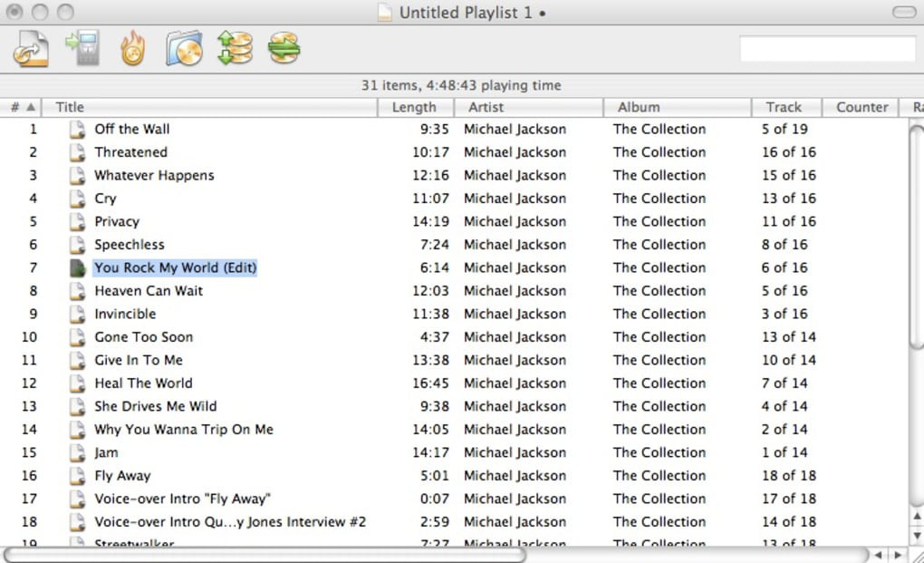
Task: Focus the search field in the toolbar
Action: (x=827, y=48)
